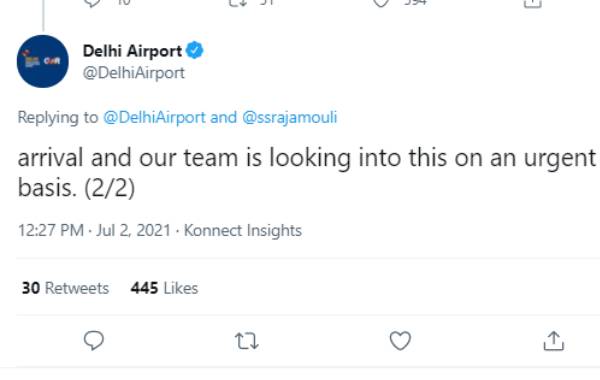Viewport: 600px width, 380px height.
Task: Like the Delhi Airport tweet with heart icon
Action: point(400,341)
